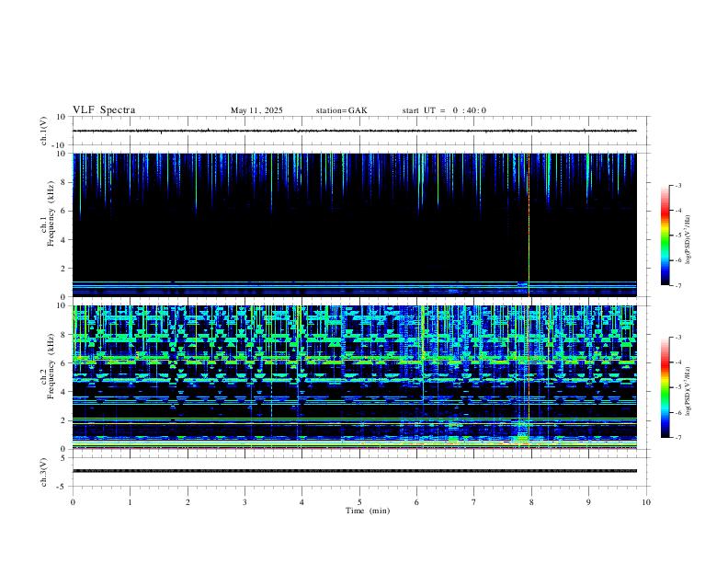
Task: Click the "station=GAK" header label
Action: click(341, 110)
